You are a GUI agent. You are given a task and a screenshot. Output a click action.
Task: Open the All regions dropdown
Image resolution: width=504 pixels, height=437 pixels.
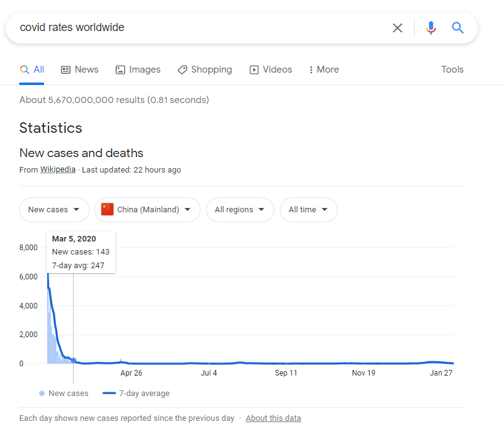point(240,210)
